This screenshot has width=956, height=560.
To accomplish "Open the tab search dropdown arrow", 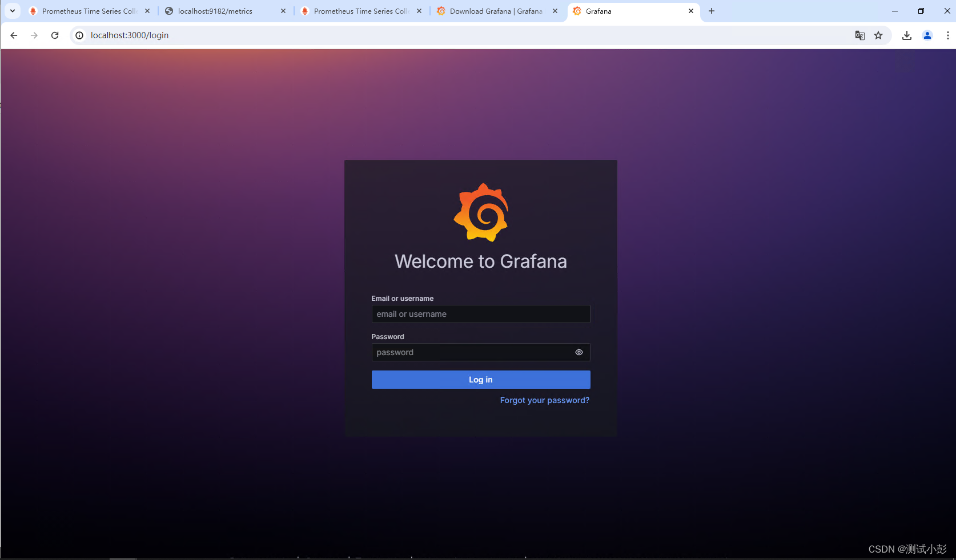I will [x=13, y=11].
